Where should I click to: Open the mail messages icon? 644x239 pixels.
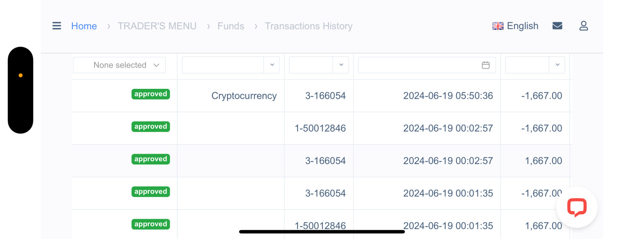click(x=557, y=26)
